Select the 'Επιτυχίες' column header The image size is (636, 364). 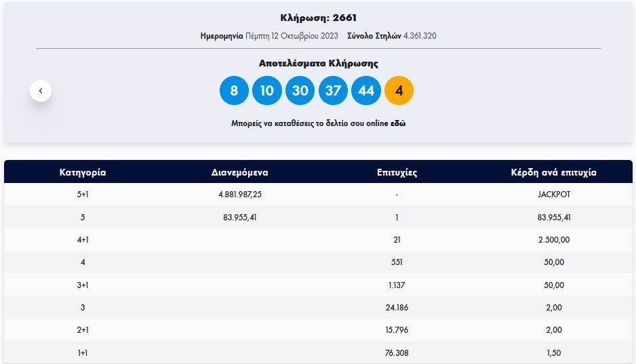397,172
